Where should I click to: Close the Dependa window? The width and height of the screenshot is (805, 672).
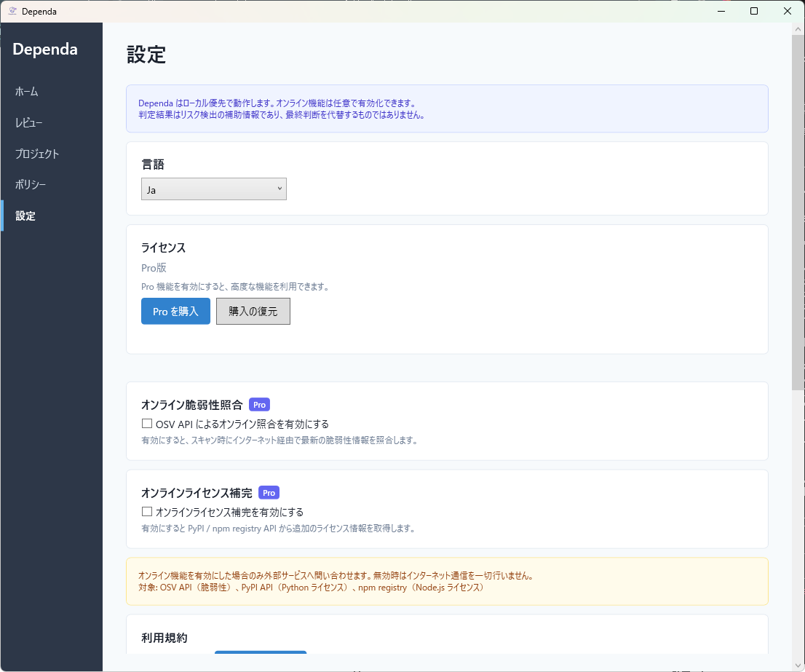tap(787, 12)
